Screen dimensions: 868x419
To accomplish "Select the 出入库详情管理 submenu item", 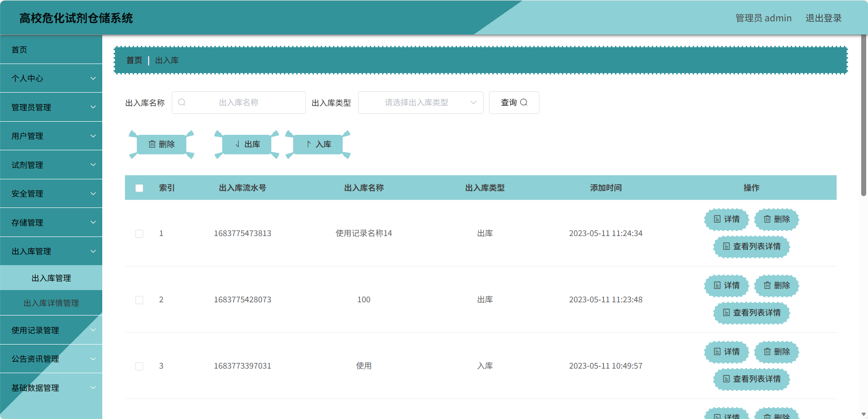I will coord(51,303).
